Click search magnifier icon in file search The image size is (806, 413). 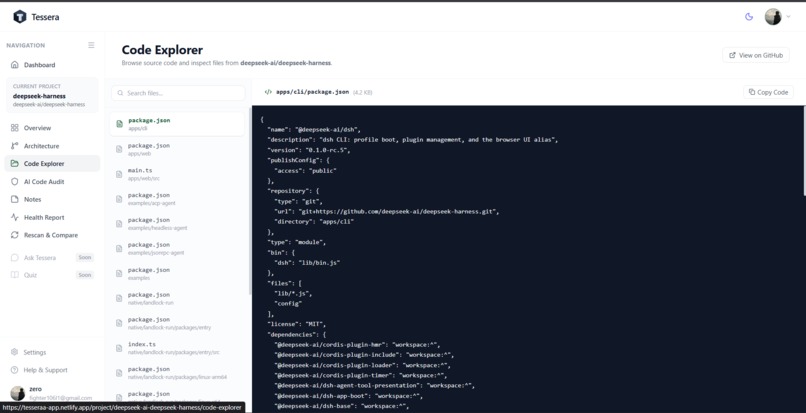120,93
